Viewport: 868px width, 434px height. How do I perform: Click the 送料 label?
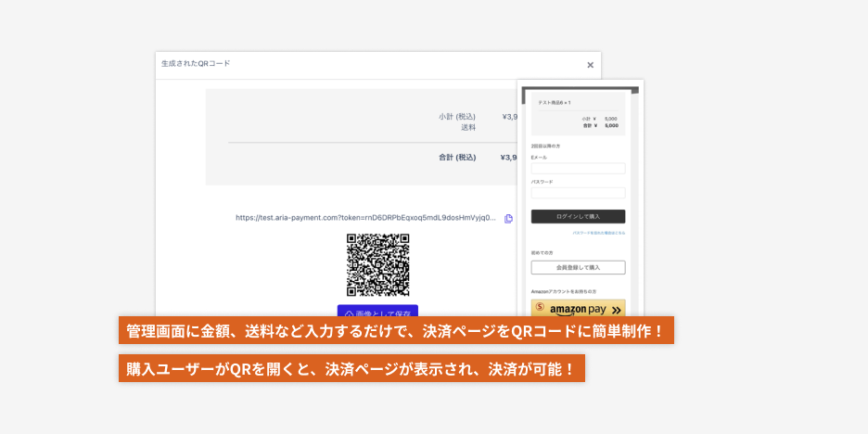click(468, 127)
